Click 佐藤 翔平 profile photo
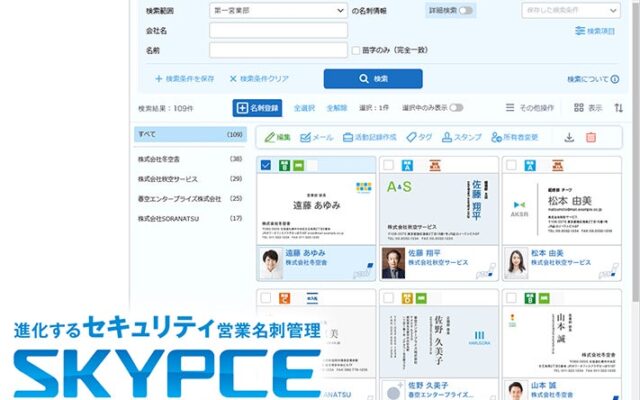The width and height of the screenshot is (640, 400). coord(393,264)
